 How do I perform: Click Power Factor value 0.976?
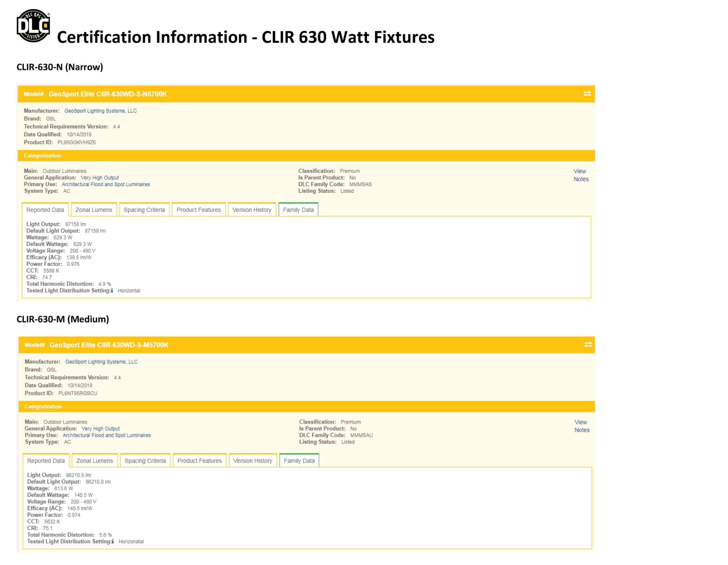pos(73,264)
